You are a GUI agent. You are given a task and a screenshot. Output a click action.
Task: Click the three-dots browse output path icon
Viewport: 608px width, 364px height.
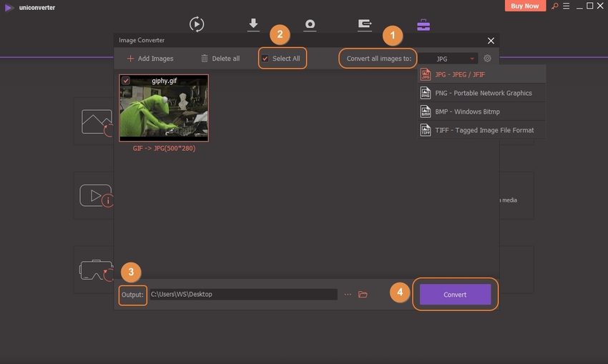348,294
